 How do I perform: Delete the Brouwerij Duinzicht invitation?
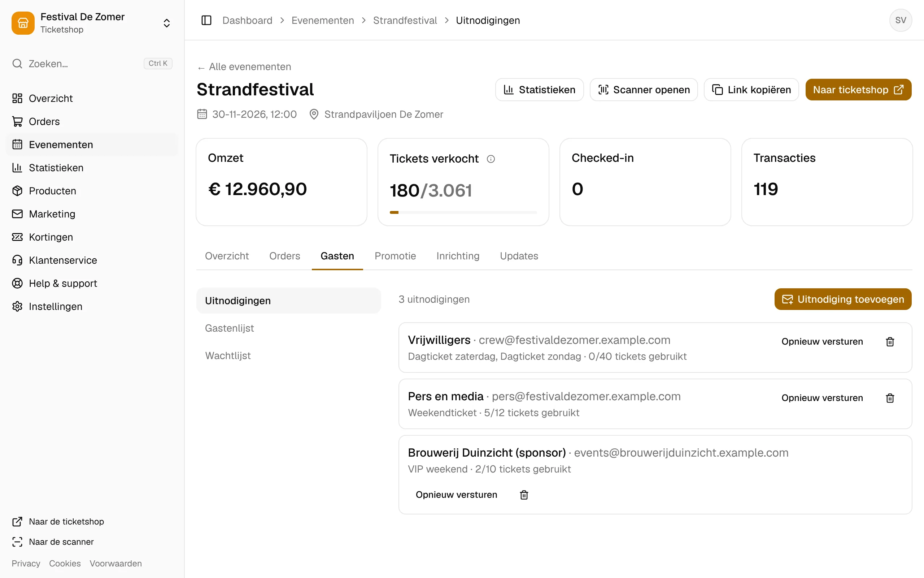point(524,495)
